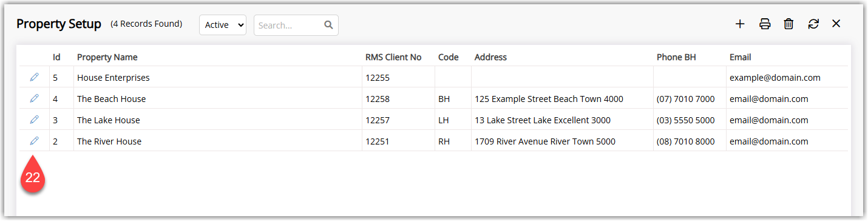Click address '13 Lake Street Lake Excellent 3000'
Image resolution: width=868 pixels, height=221 pixels.
(543, 120)
